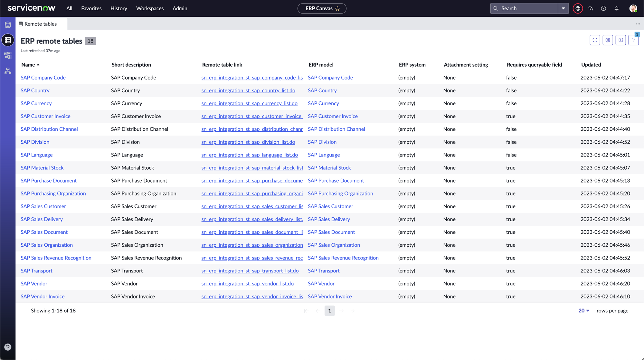Click the 'Last refreshed 37m ago' text
This screenshot has height=360, width=644.
[x=41, y=51]
